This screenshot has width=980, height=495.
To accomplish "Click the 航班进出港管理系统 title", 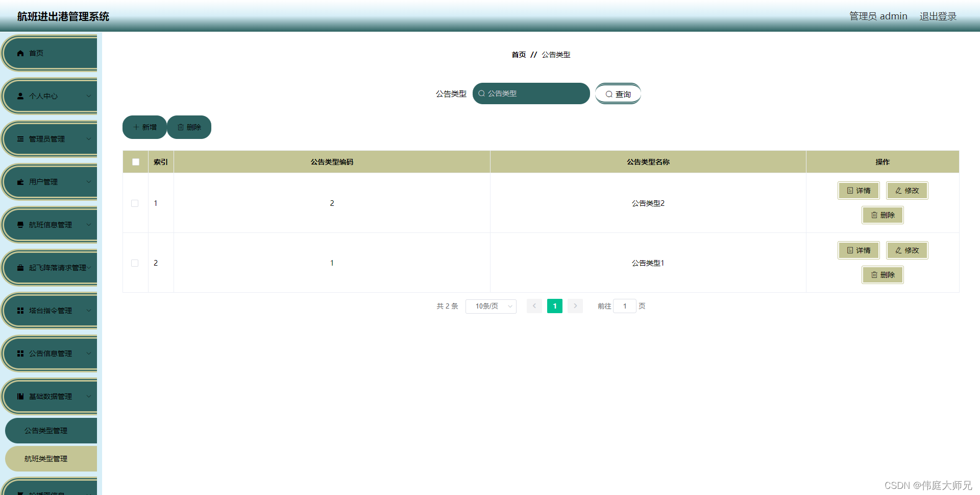I will (63, 16).
